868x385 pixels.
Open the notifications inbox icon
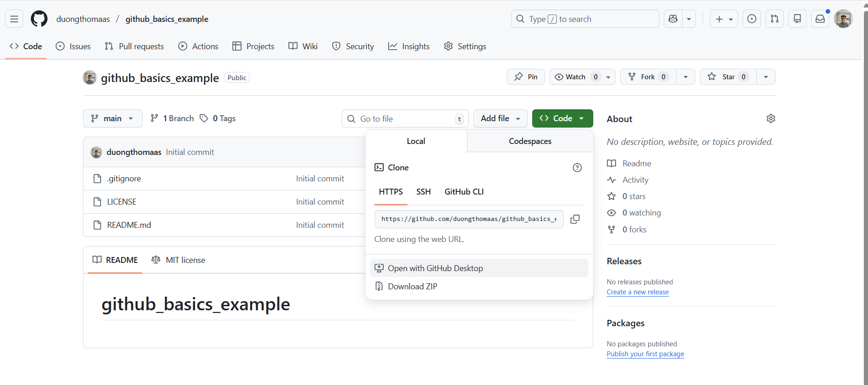[820, 19]
